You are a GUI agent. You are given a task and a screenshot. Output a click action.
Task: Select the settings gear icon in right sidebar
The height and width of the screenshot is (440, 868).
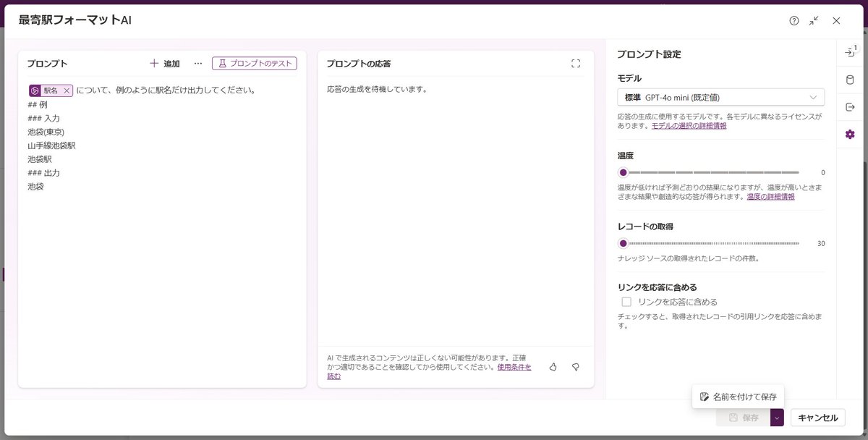tap(850, 134)
